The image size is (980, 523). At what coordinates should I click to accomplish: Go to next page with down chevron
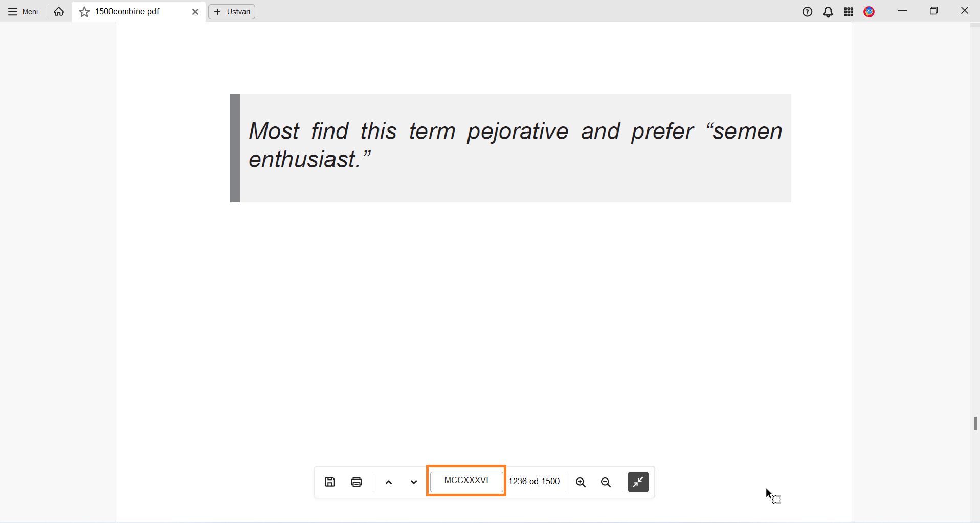tap(414, 482)
